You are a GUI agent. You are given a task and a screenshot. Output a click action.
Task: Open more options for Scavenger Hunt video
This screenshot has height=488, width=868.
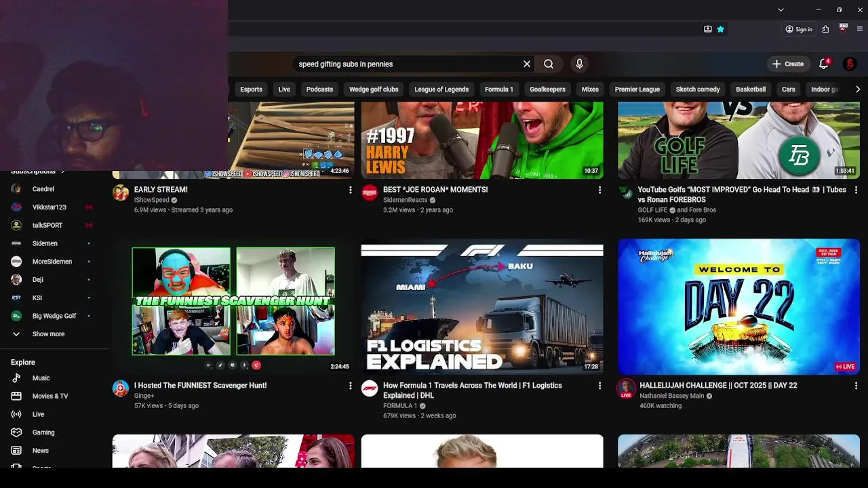(x=350, y=386)
